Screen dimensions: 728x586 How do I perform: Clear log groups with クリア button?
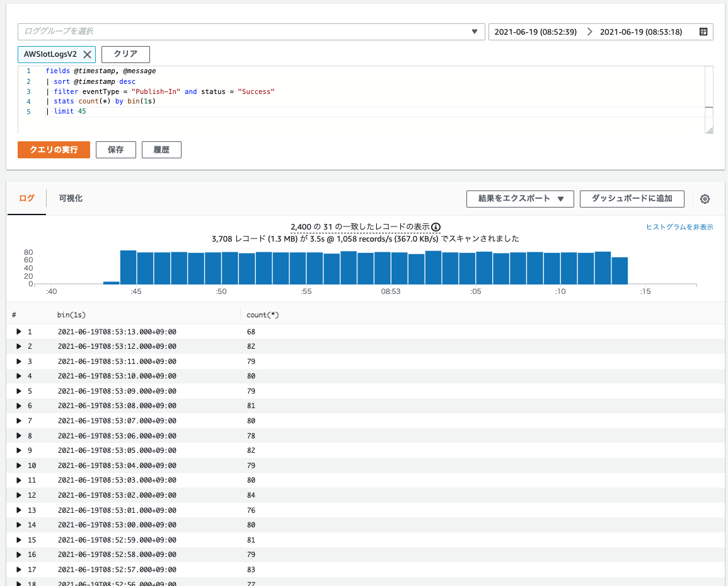[125, 54]
